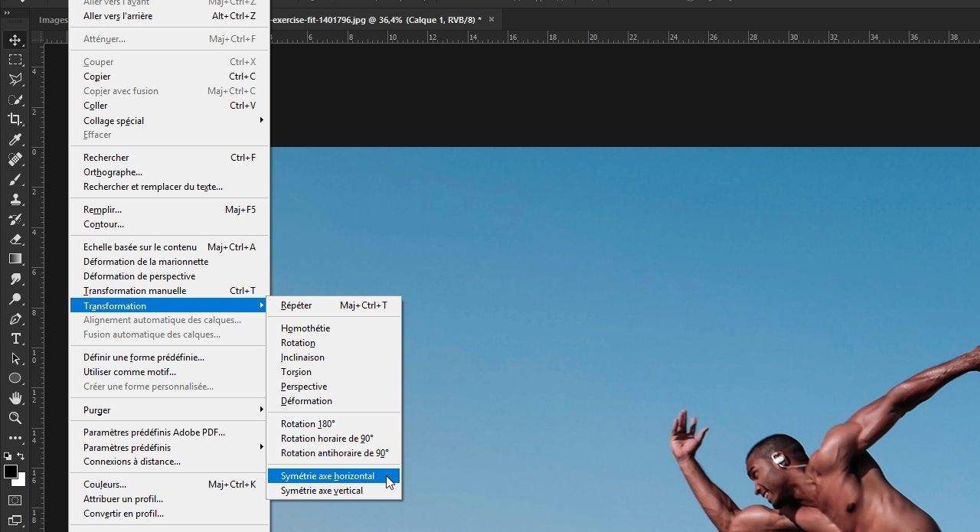
Task: Click Déformation de perspective
Action: coord(169,276)
